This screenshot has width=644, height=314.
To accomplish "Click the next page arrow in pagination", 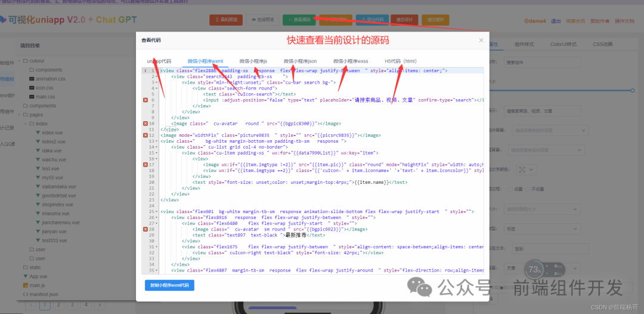I will 100,305.
